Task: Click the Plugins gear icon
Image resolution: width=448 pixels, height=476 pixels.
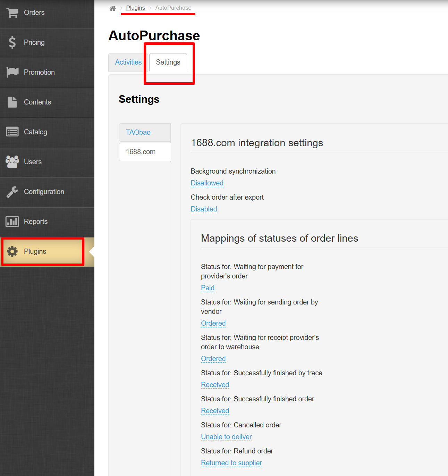Action: pyautogui.click(x=12, y=251)
